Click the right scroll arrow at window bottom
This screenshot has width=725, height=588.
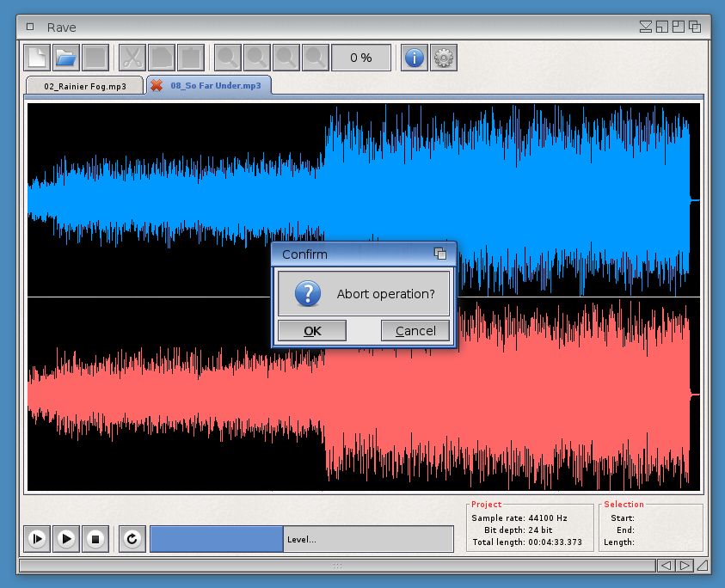point(684,566)
